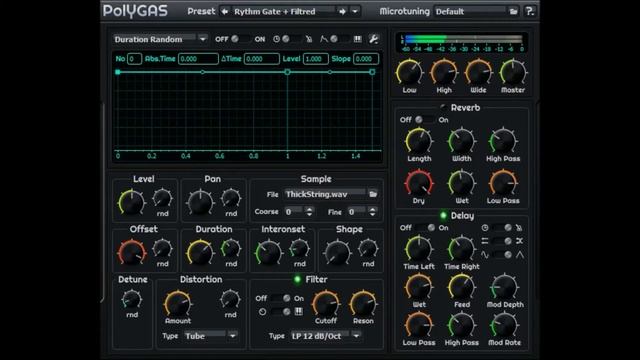This screenshot has height=360, width=640.
Task: Browse sample file with folder icon
Action: click(x=373, y=194)
